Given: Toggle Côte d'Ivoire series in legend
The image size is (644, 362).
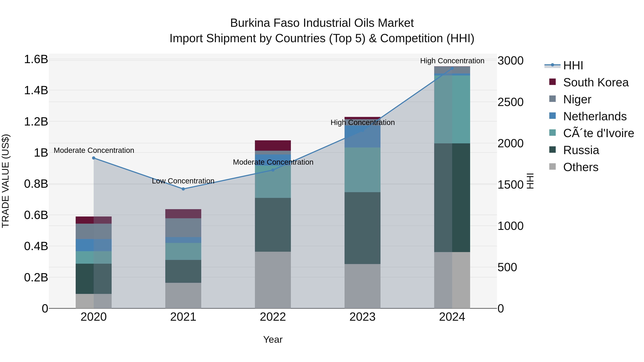Looking at the screenshot, I should pos(591,133).
